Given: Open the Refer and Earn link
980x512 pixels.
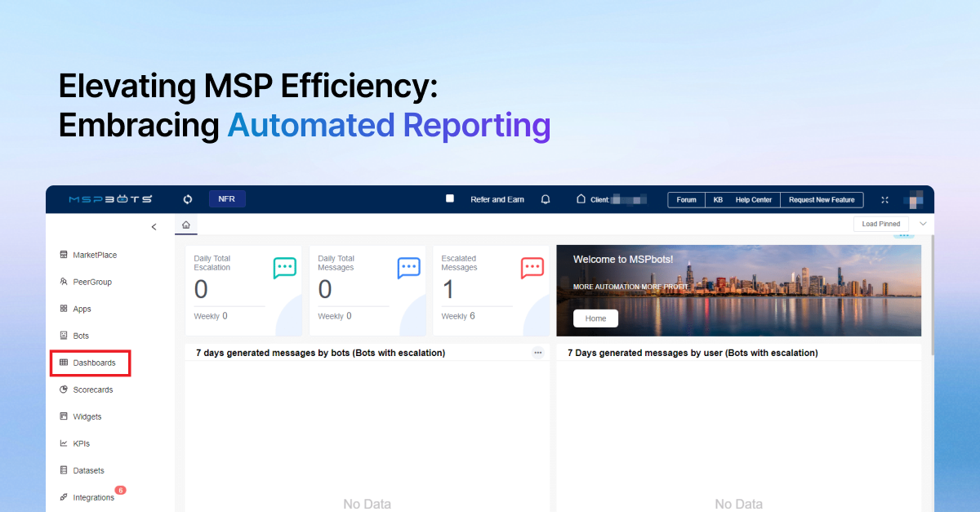Looking at the screenshot, I should (x=497, y=199).
